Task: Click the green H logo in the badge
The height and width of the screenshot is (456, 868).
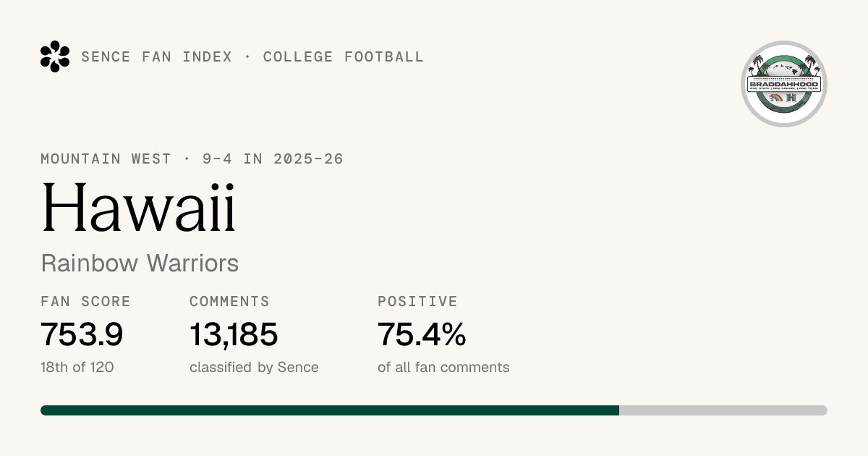Action: [x=791, y=98]
